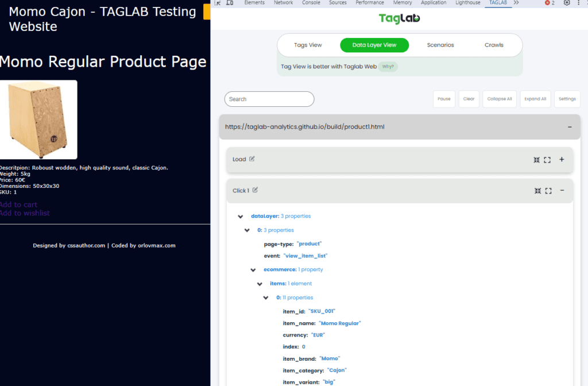This screenshot has width=588, height=386.
Task: Open the DevTools Elements tab
Action: [x=254, y=3]
